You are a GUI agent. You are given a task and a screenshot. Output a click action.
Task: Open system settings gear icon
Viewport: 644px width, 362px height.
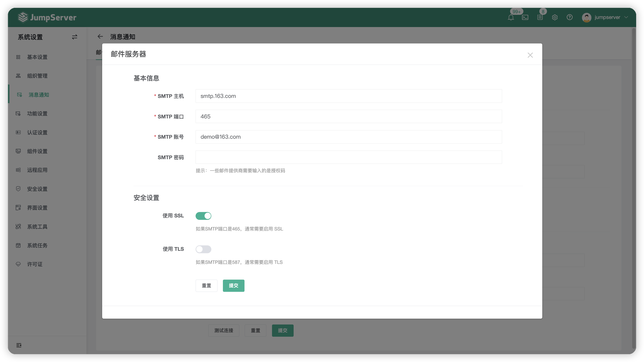pos(555,17)
